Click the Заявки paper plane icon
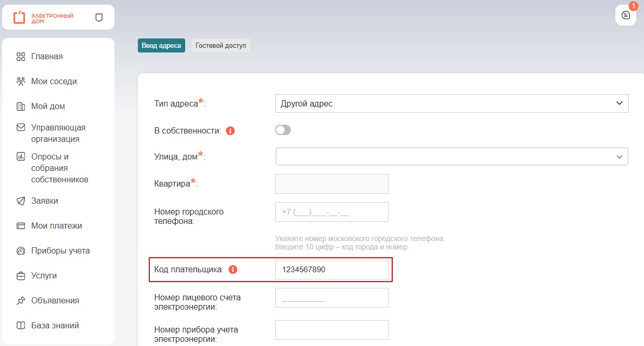The width and height of the screenshot is (644, 346). [21, 201]
